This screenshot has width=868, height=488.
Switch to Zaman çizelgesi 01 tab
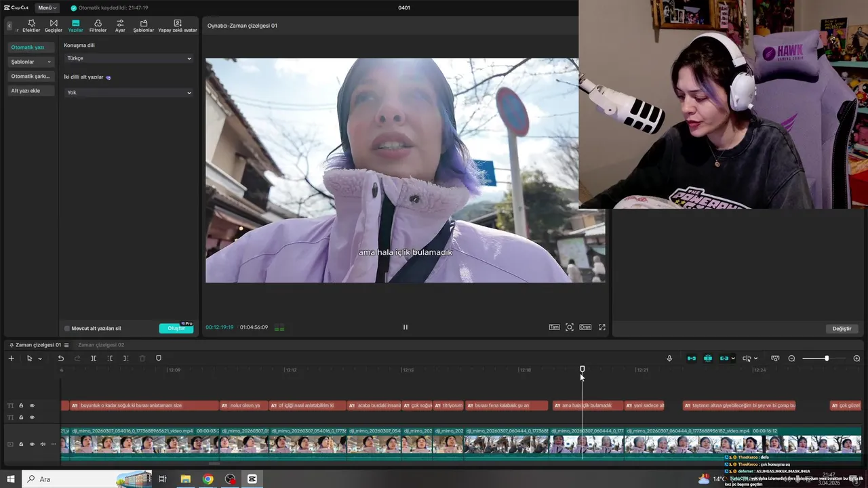(39, 345)
